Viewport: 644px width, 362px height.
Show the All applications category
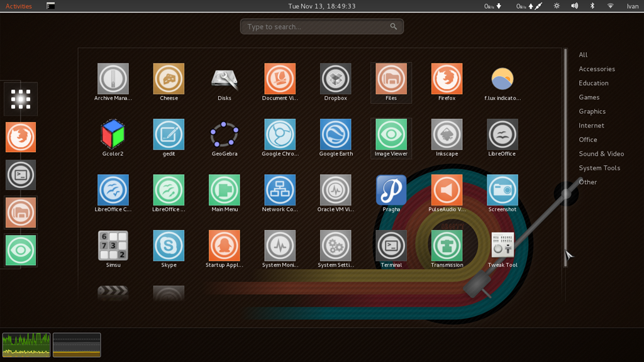tap(583, 55)
